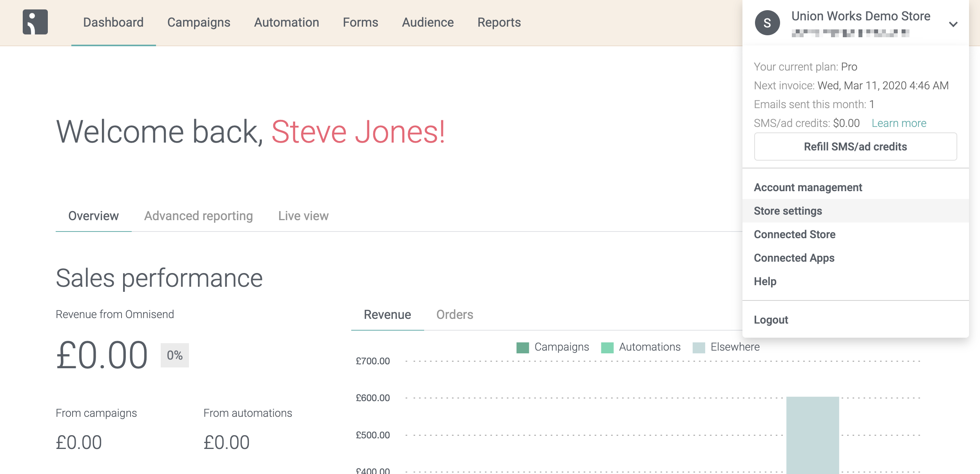Click the Omnisend logo icon

(35, 22)
